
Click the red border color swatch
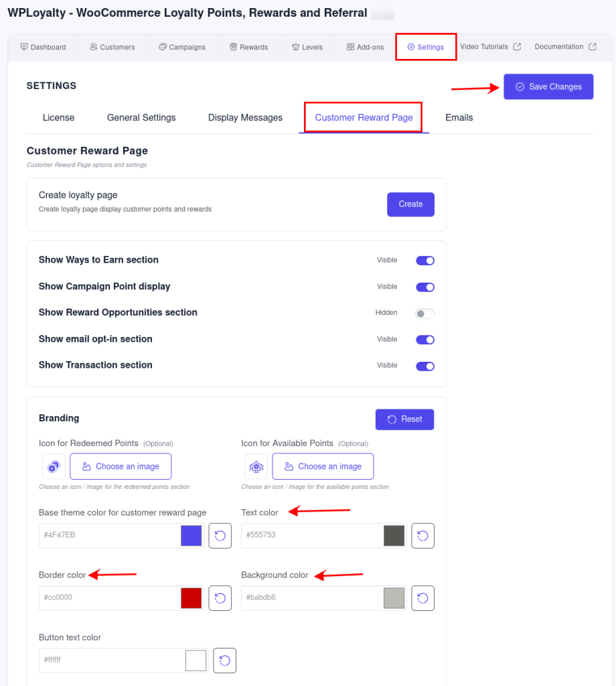[x=191, y=598]
